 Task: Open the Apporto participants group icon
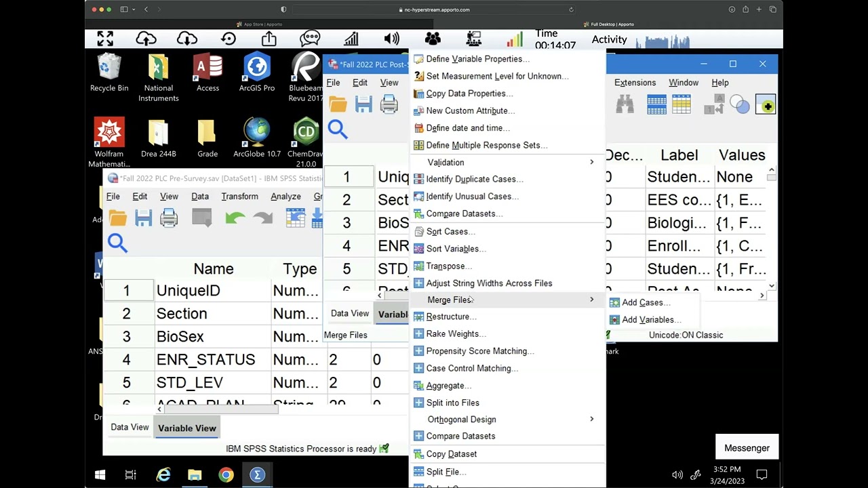click(433, 39)
